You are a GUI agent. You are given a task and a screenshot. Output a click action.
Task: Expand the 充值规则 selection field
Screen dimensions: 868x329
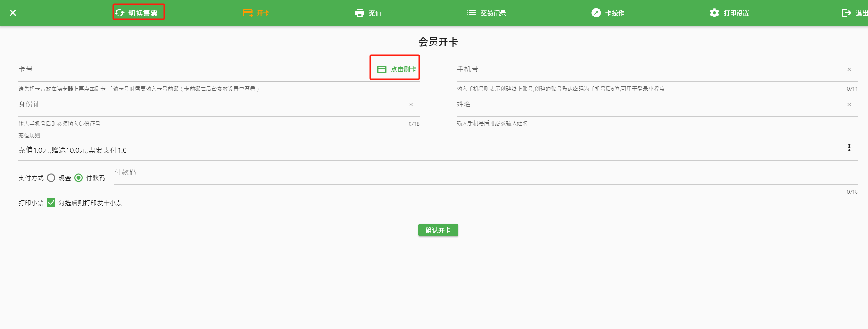(411, 150)
